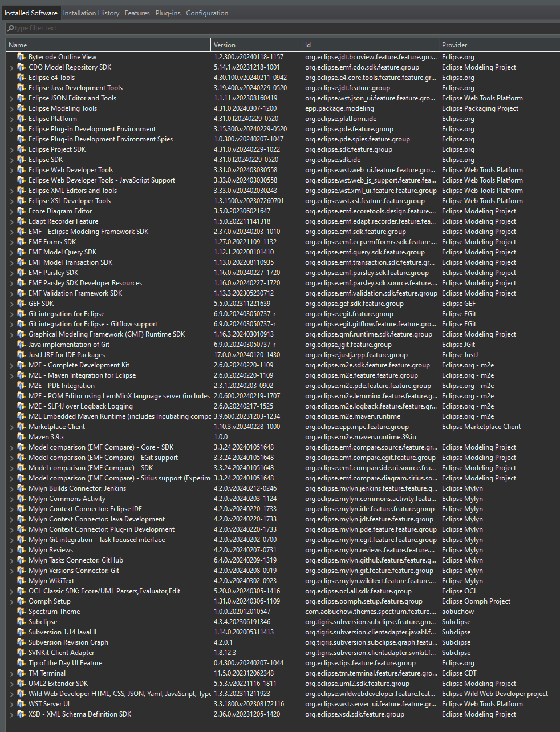Expand the Eclipse Web Developer Tools row

point(11,170)
